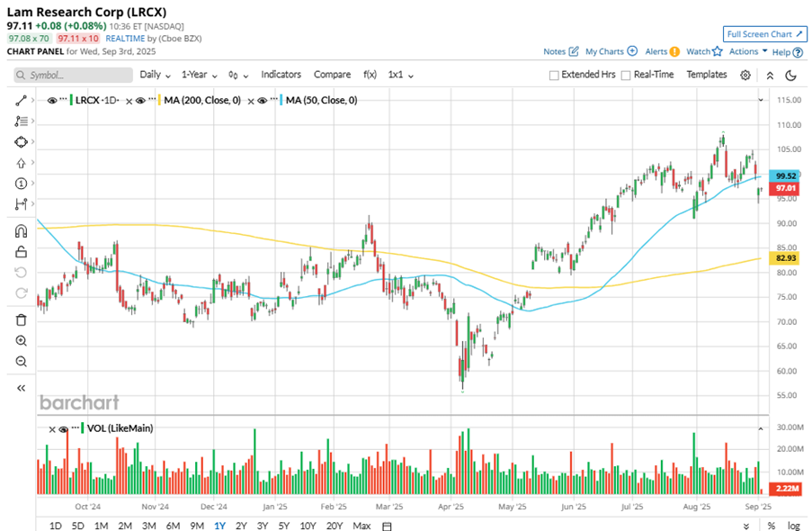Zoom out of the chart
The height and width of the screenshot is (531, 812).
21,362
